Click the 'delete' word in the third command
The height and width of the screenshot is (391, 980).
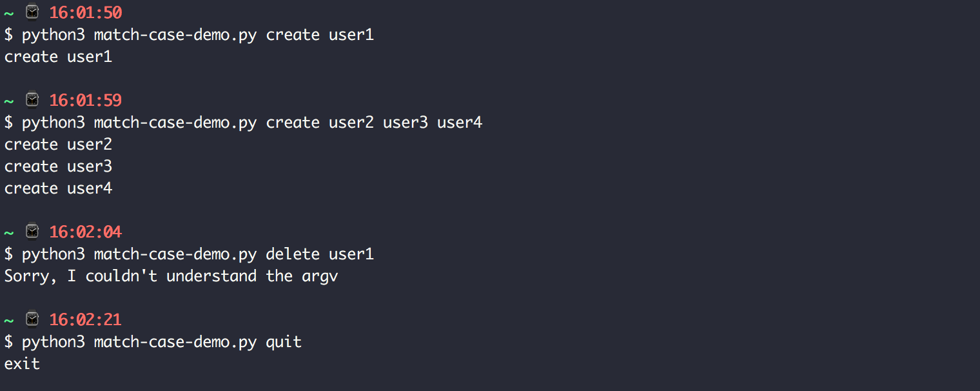pos(293,254)
